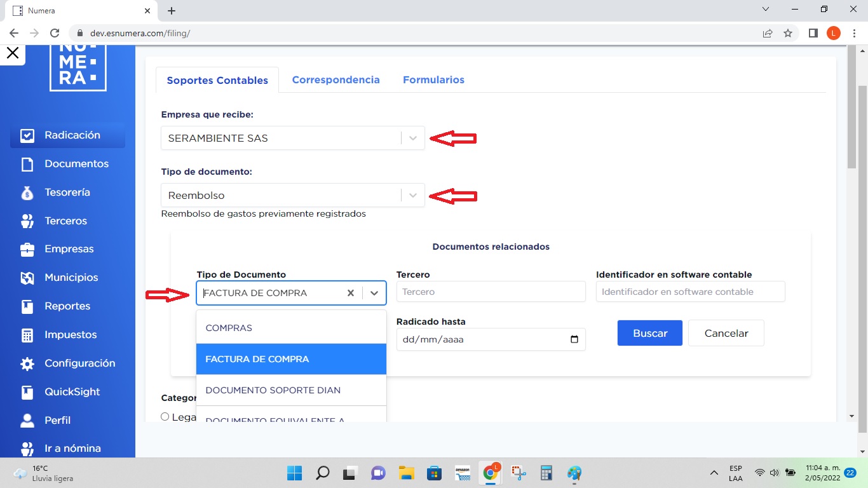Expand the Tipo de documento Reembolso dropdown

point(413,195)
